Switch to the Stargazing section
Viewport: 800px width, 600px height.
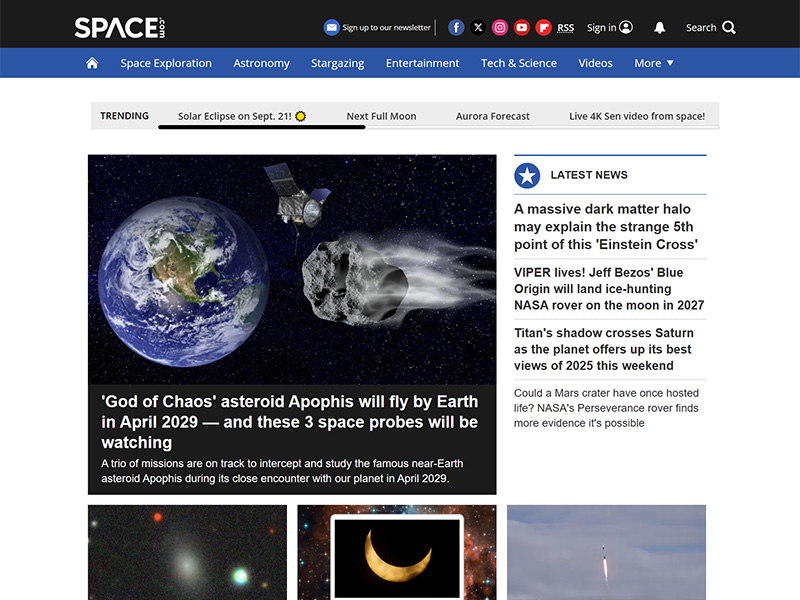[x=337, y=62]
